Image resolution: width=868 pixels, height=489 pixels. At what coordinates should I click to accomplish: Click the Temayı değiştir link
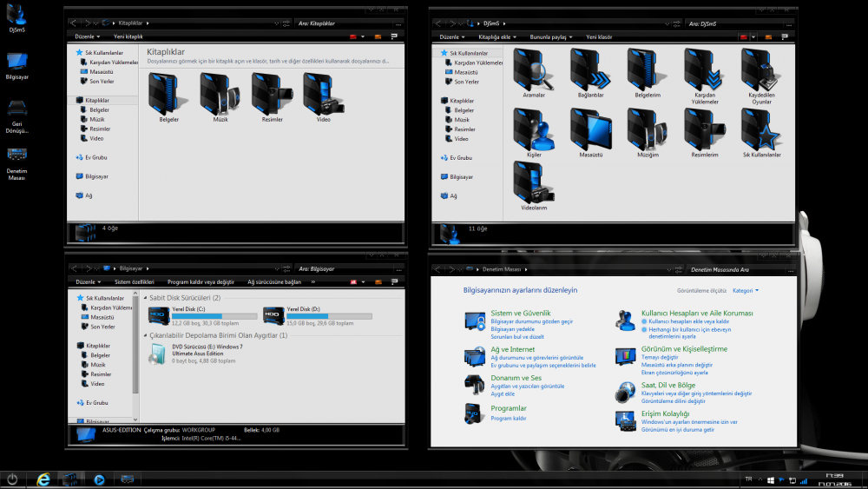[659, 358]
